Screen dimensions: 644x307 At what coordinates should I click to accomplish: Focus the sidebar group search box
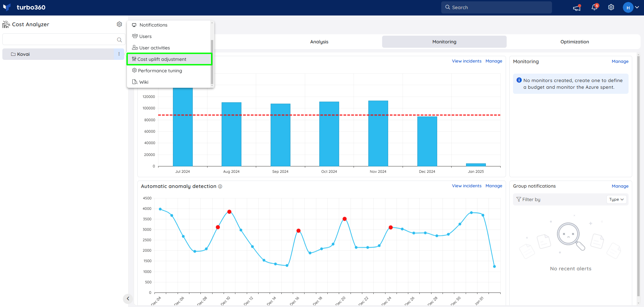pos(64,39)
